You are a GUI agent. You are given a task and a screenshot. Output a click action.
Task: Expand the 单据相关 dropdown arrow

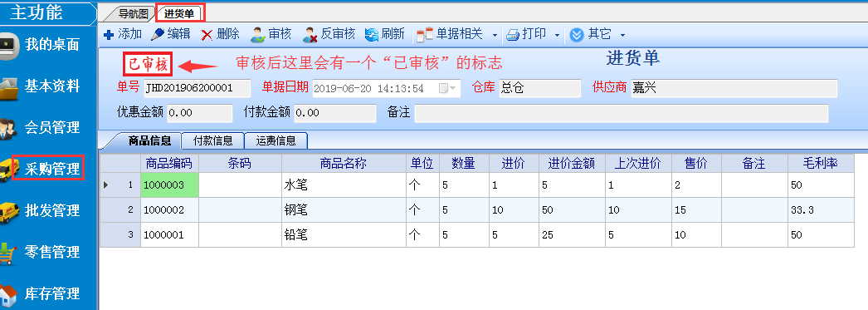(495, 36)
